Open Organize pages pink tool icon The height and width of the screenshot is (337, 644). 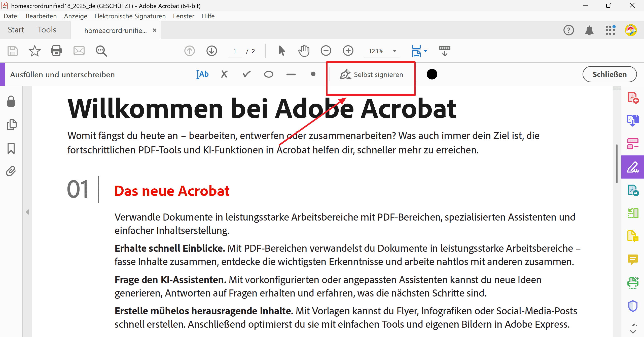pyautogui.click(x=633, y=144)
